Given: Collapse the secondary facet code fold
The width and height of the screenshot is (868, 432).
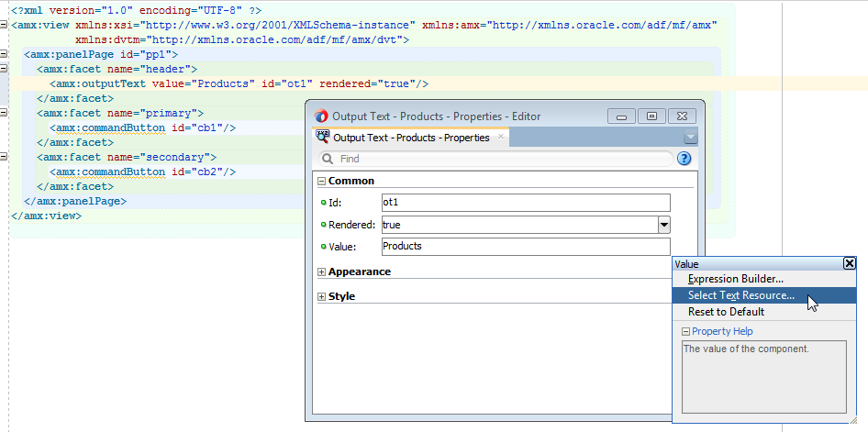Looking at the screenshot, I should coord(4,157).
